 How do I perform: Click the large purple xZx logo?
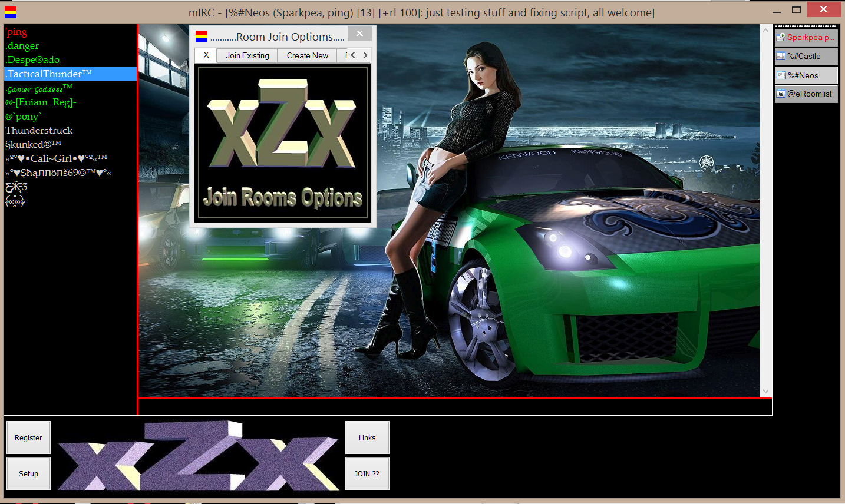coord(198,455)
